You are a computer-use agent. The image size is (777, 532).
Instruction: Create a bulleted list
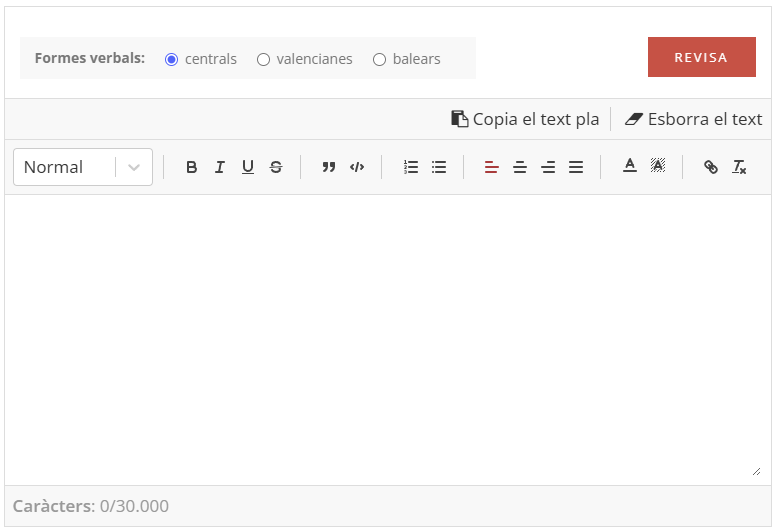tap(439, 167)
